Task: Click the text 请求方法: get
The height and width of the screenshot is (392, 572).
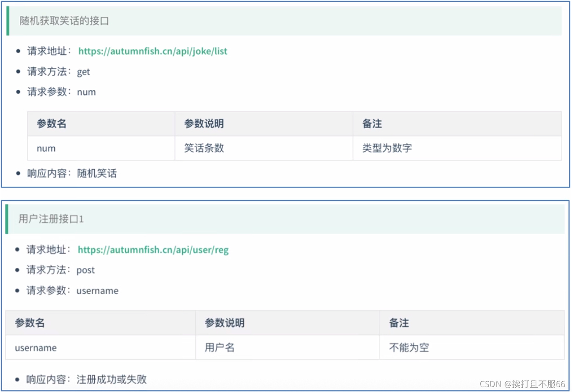Action: (59, 72)
